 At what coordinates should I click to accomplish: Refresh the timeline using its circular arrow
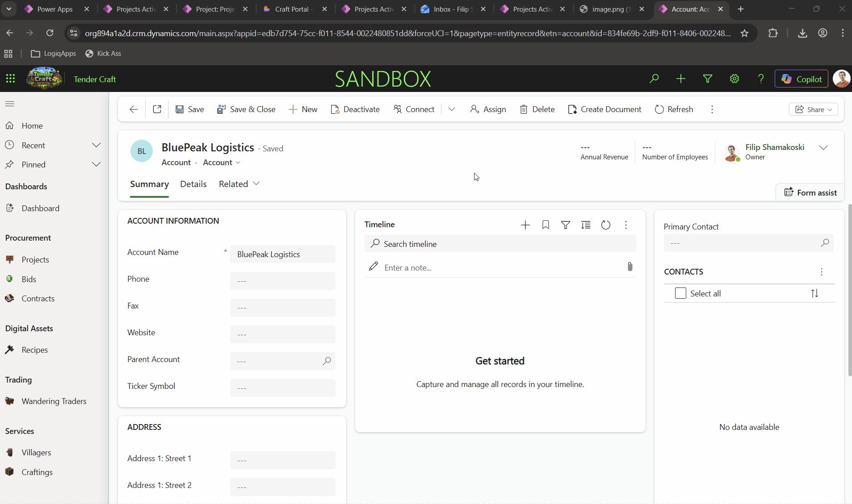coord(605,225)
